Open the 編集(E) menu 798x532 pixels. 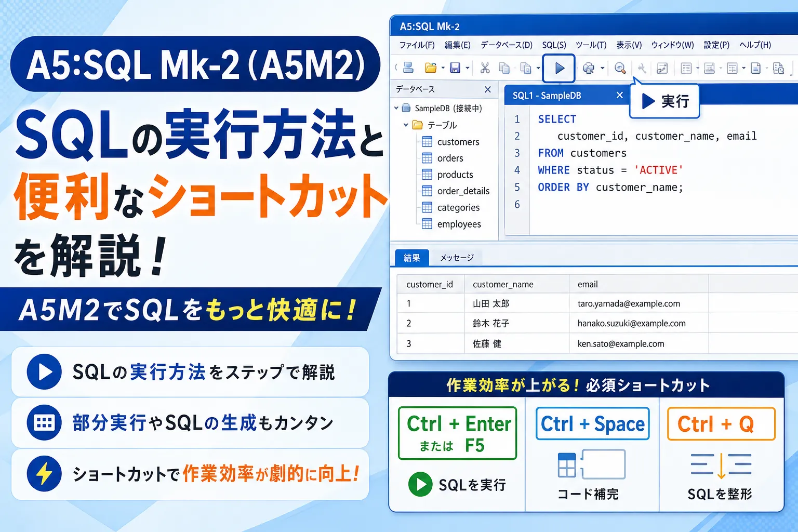[x=457, y=45]
